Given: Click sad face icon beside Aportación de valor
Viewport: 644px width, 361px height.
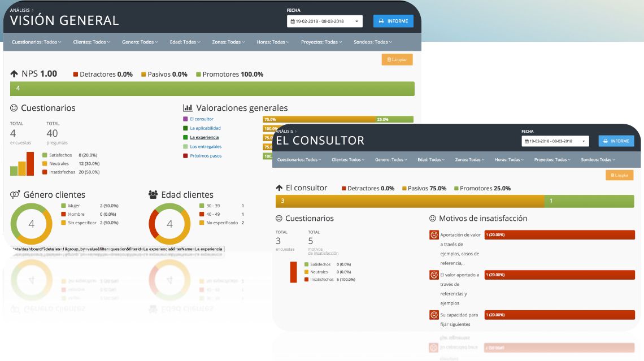Looking at the screenshot, I should [434, 235].
